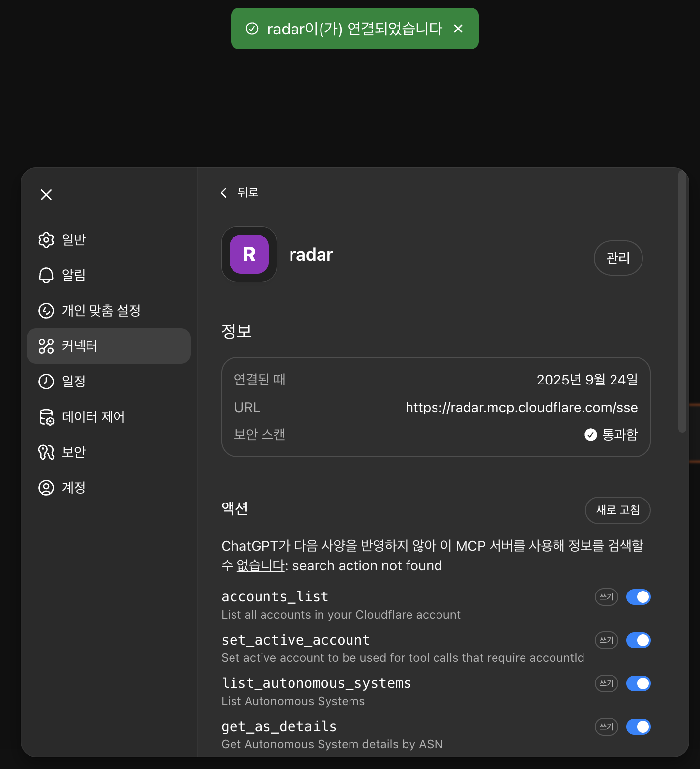This screenshot has width=700, height=769.
Task: Click the 쓰기 badge for set_active_account
Action: click(x=607, y=640)
